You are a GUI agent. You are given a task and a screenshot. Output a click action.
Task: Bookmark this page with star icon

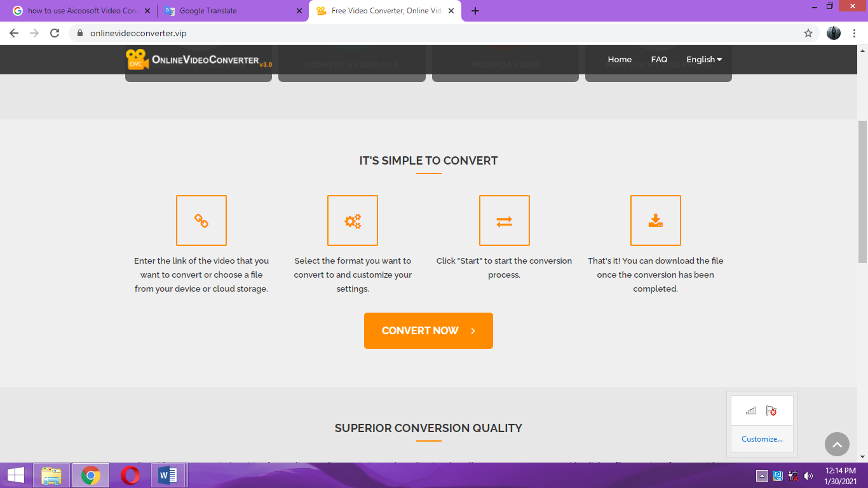[x=808, y=33]
